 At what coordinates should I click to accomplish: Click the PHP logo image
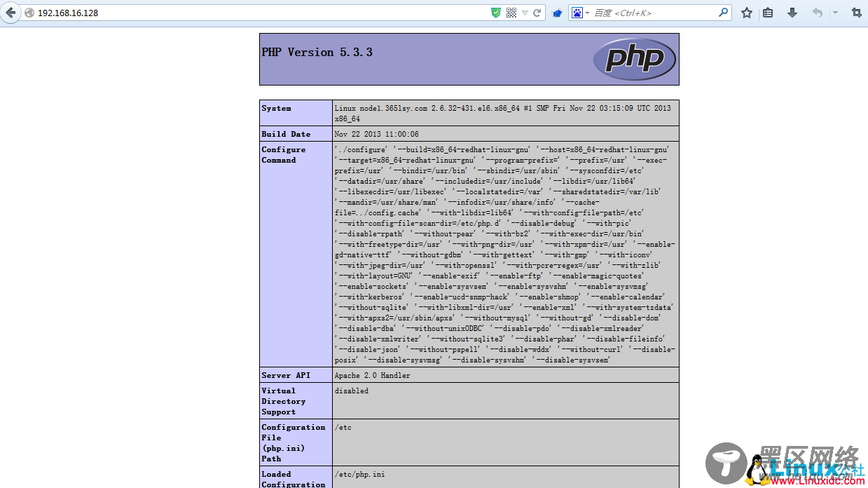(634, 59)
